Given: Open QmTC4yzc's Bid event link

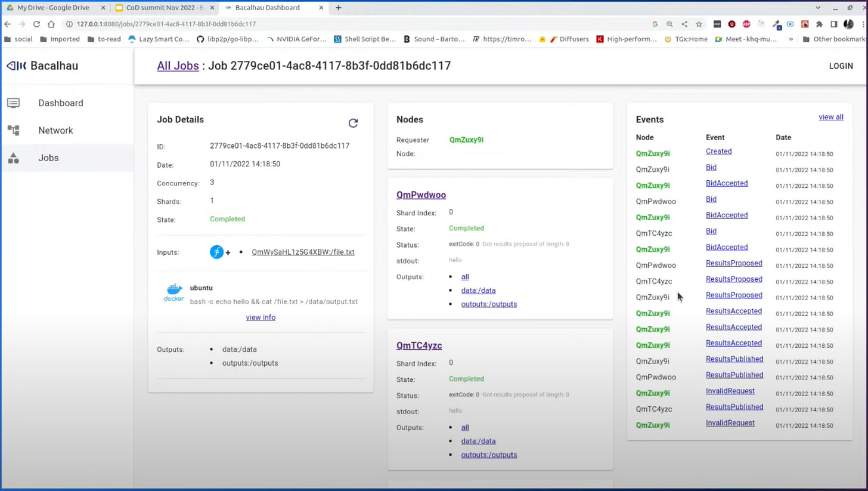Looking at the screenshot, I should tap(711, 231).
